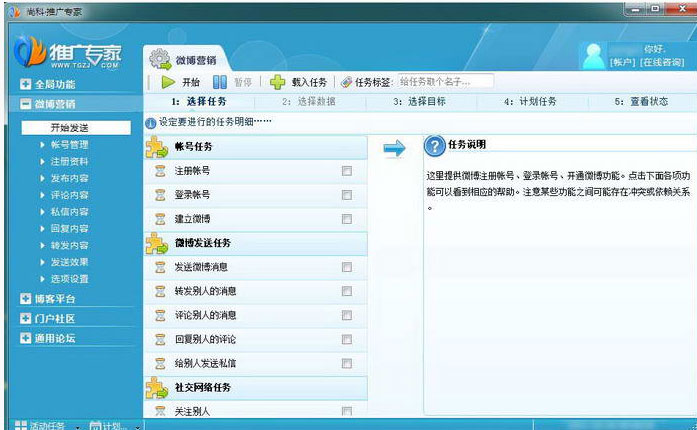Screen dimensions: 697x430
Task: Expand the 全局功能 section
Action: (x=26, y=84)
